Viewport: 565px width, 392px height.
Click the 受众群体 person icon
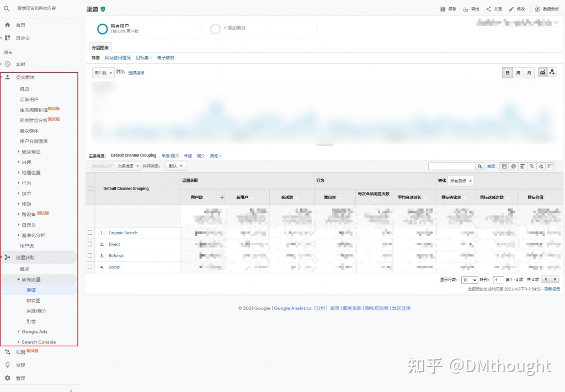[x=7, y=77]
